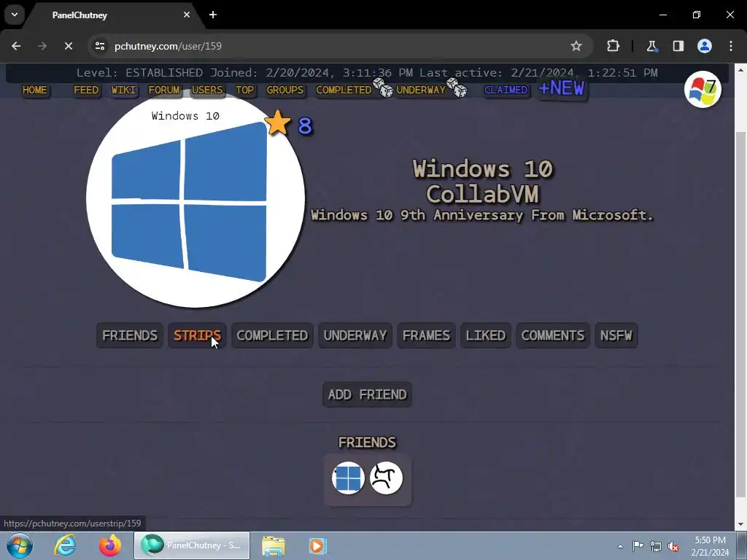Toggle the browser side panel icon
Viewport: 747px width, 560px height.
[678, 46]
